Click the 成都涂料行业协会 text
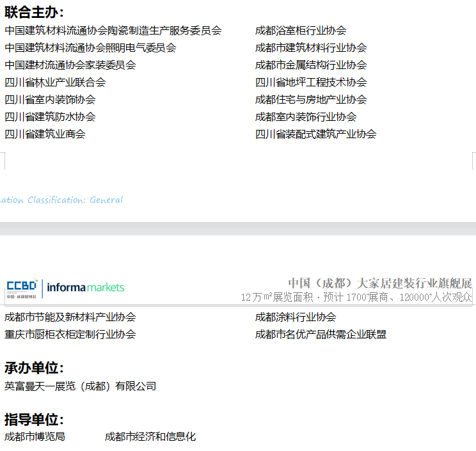 296,317
